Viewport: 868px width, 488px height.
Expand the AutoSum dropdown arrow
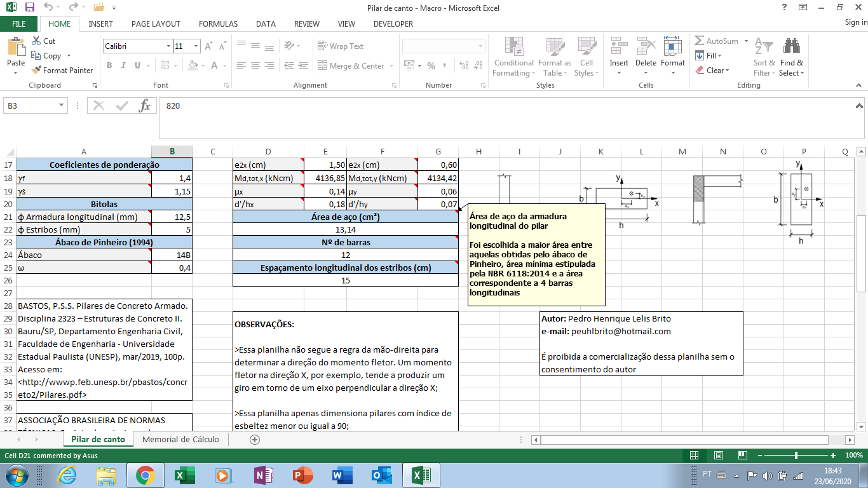[745, 41]
